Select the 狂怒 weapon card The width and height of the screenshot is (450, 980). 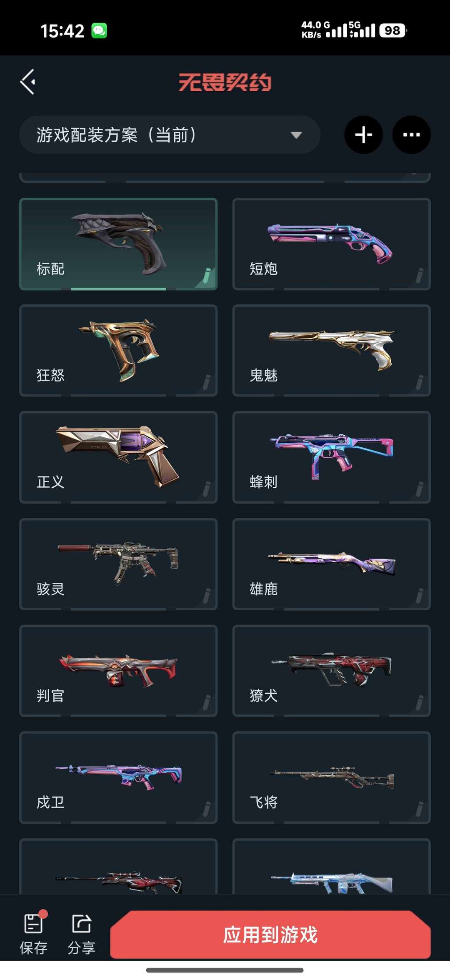[118, 351]
